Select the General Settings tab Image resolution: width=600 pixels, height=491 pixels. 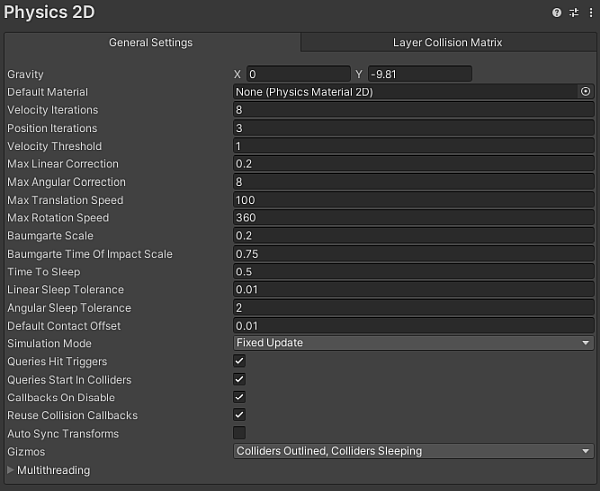[x=150, y=43]
